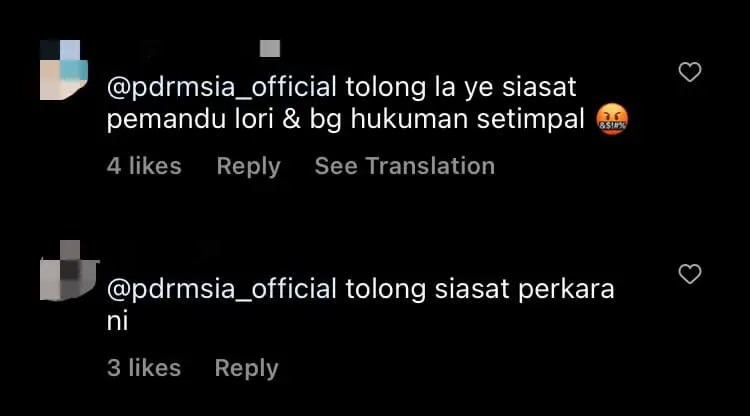Select the words 'hukuman setimpal'
This screenshot has width=750, height=416.
467,120
